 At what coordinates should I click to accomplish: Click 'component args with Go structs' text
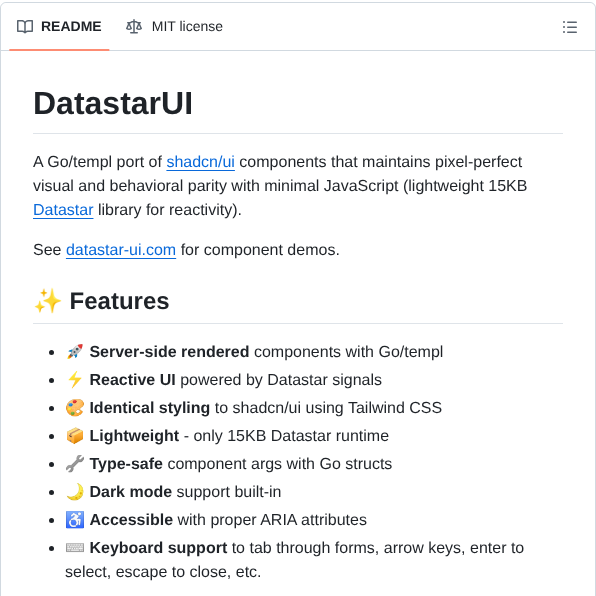click(280, 464)
